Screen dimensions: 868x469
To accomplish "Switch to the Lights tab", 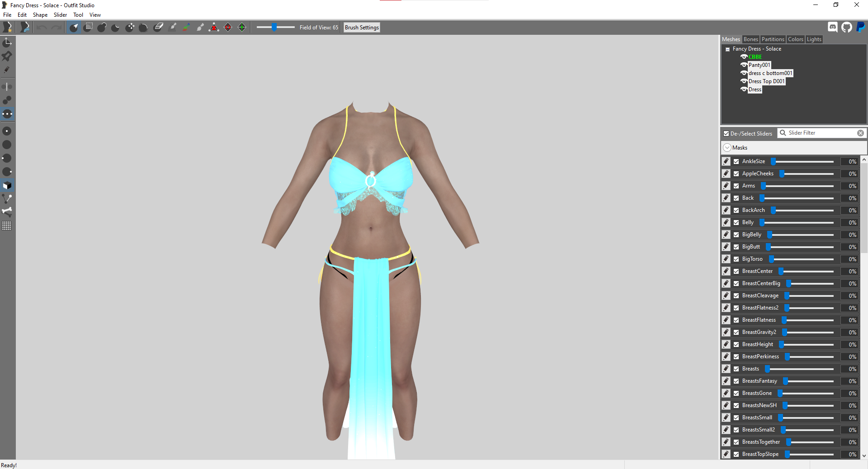I will click(x=814, y=39).
